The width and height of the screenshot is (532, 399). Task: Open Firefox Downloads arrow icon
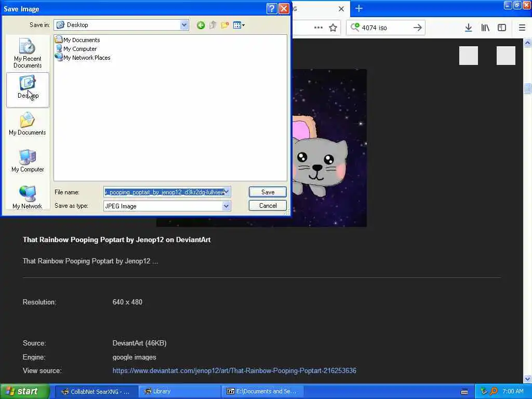click(x=468, y=28)
